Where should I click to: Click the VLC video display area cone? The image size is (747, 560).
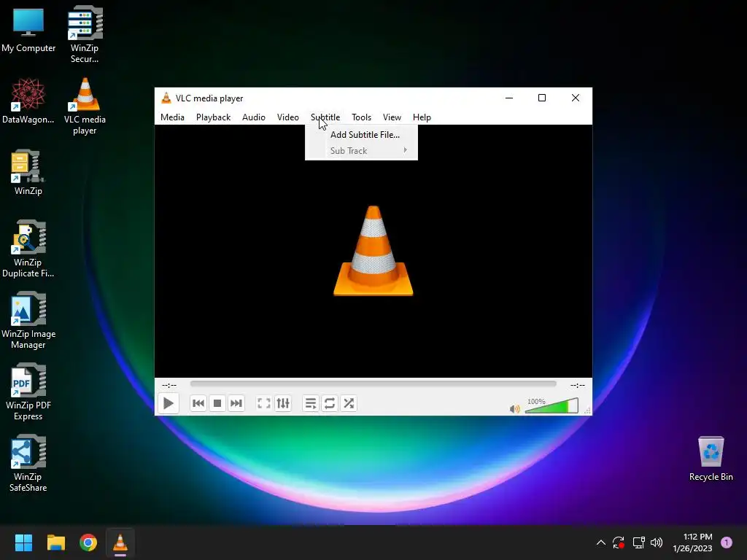coord(373,251)
